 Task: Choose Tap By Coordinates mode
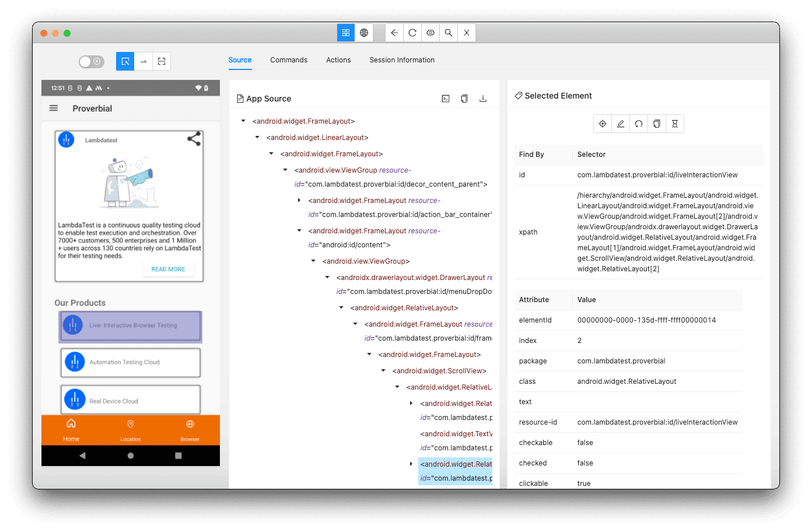click(162, 61)
